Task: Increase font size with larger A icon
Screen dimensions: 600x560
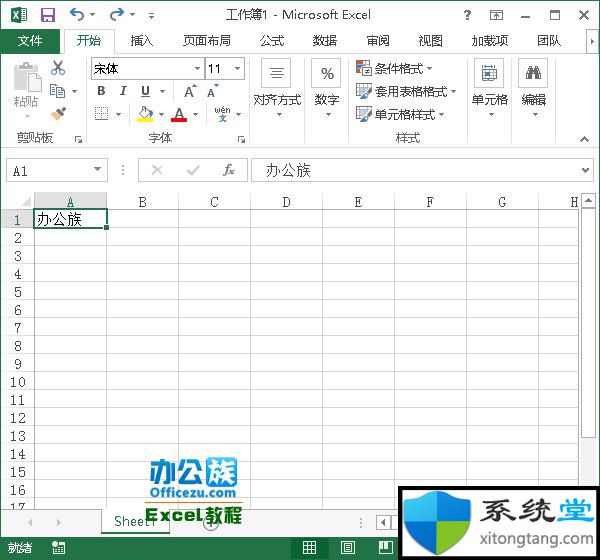Action: tap(189, 91)
